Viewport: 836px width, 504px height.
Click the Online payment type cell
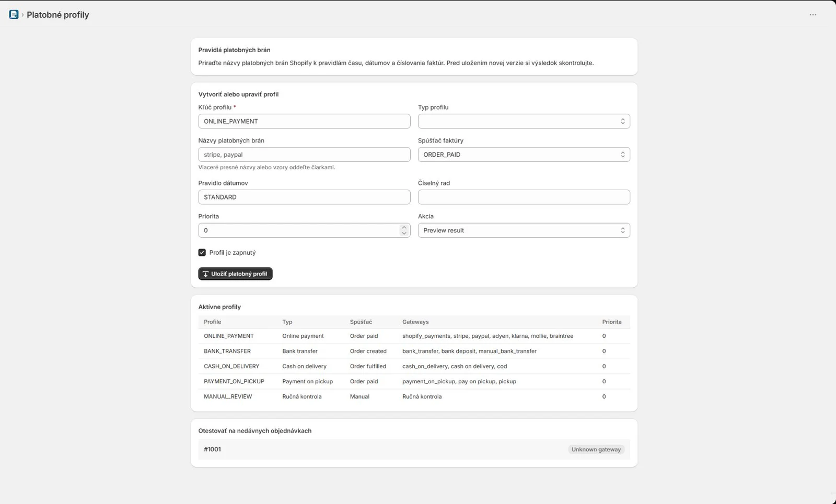(x=303, y=336)
